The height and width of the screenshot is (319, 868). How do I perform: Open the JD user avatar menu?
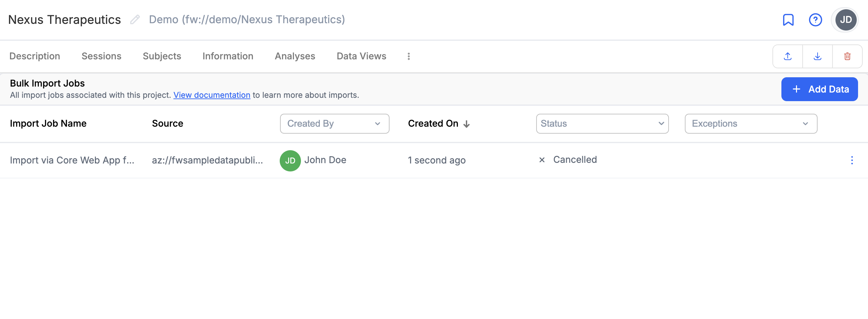tap(845, 20)
